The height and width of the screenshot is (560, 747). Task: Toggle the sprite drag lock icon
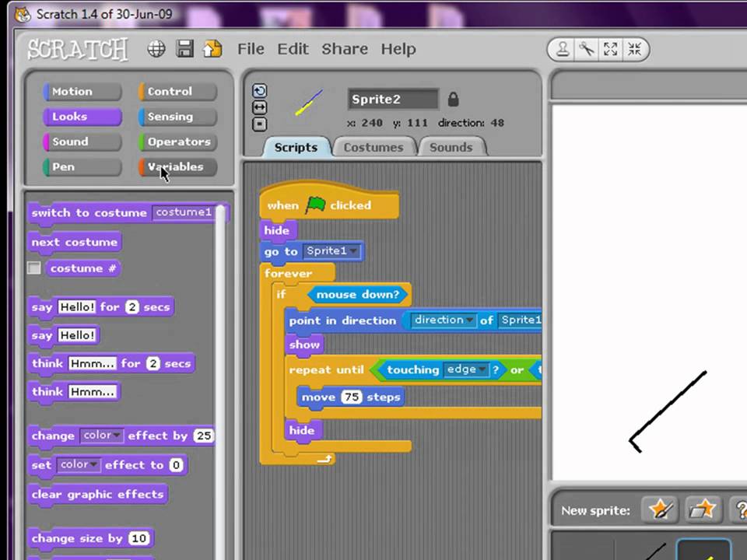click(453, 99)
